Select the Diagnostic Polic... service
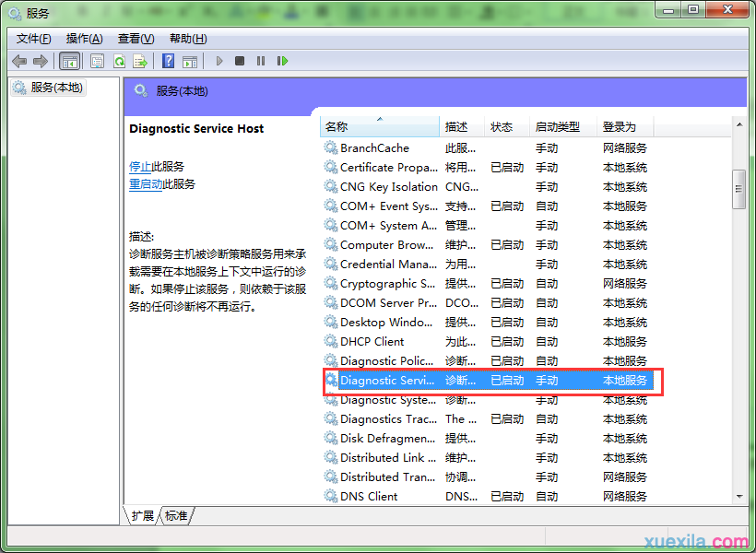This screenshot has height=553, width=756. 488,360
